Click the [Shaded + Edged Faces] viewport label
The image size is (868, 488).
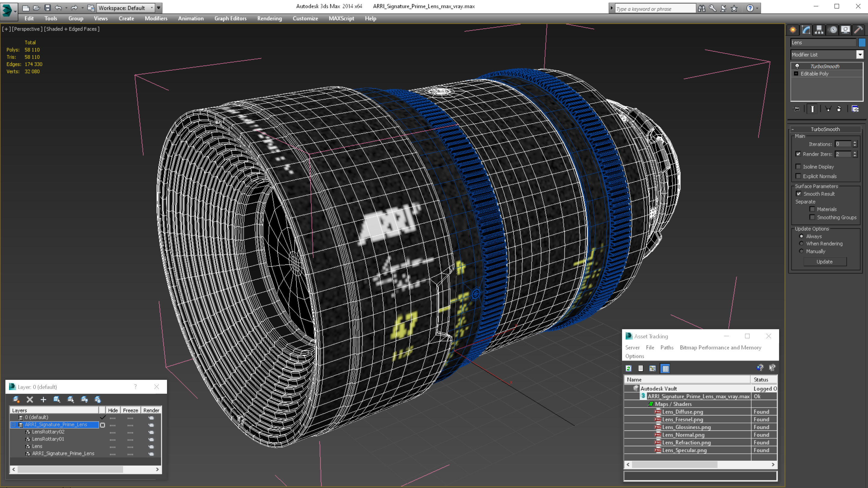click(72, 29)
